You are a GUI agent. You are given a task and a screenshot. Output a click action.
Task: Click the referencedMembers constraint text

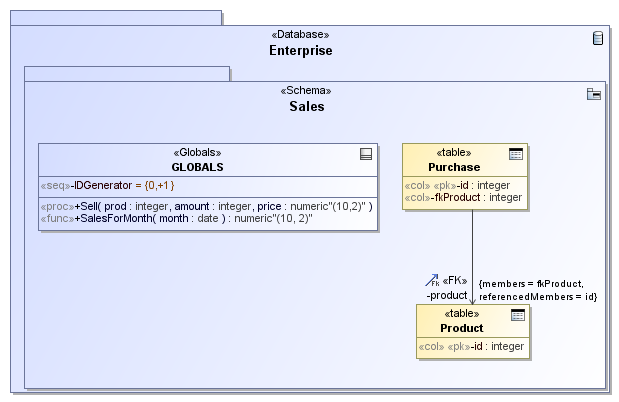[538, 297]
